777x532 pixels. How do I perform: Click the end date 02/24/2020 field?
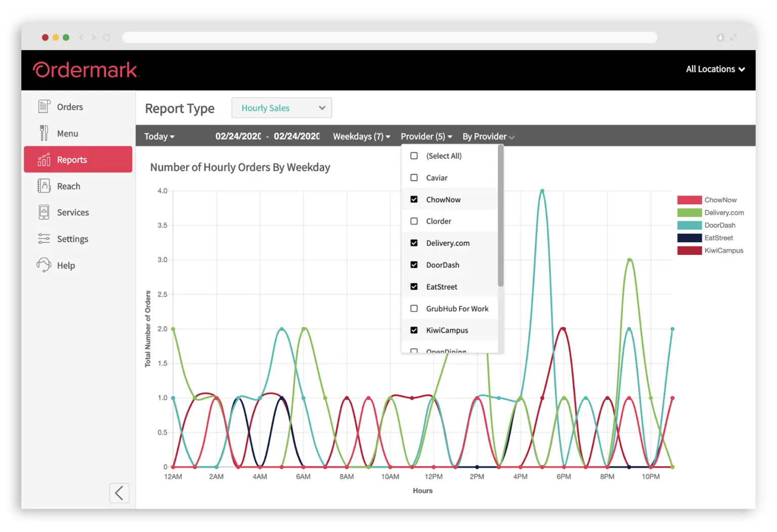click(297, 136)
